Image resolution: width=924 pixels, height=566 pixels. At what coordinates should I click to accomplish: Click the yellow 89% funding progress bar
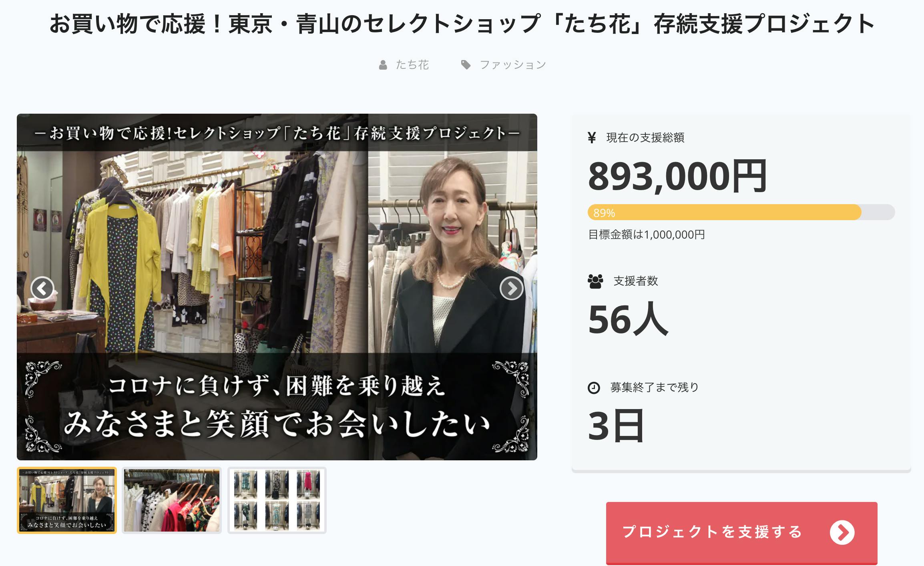click(x=724, y=212)
